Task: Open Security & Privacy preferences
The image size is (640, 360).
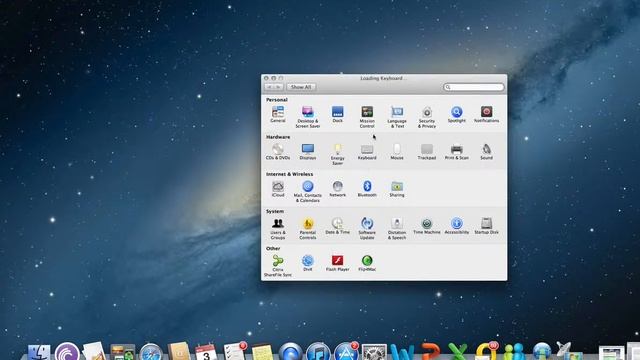Action: point(427,117)
